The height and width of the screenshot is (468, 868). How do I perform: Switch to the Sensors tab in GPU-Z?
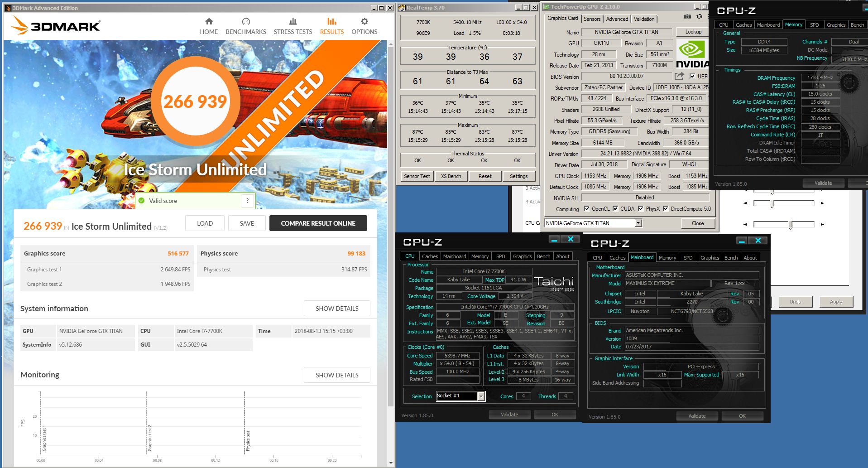pyautogui.click(x=592, y=19)
